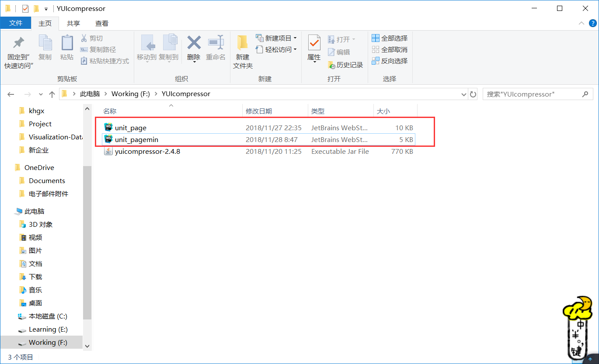
Task: Expand Properties (属性) options arrow
Action: point(314,62)
